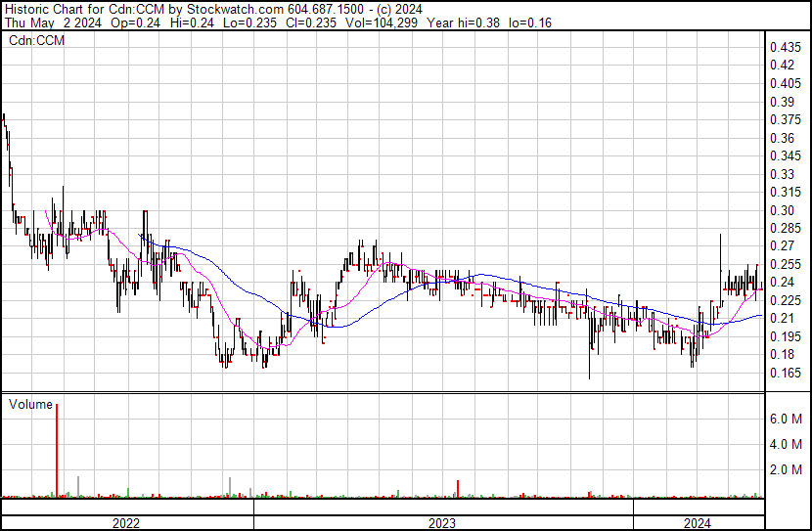Select the 0.195 price axis label
812x531 pixels.
coord(786,337)
